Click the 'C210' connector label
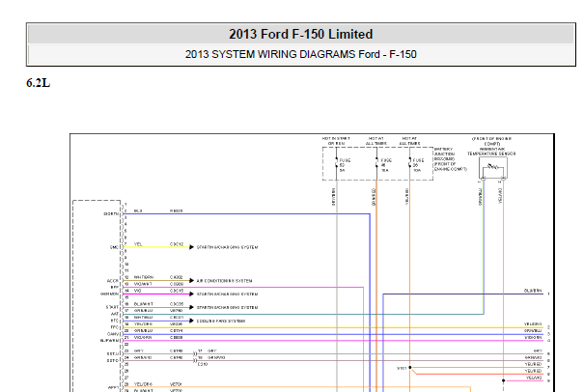Image resolution: width=584 pixels, height=392 pixels. (203, 364)
